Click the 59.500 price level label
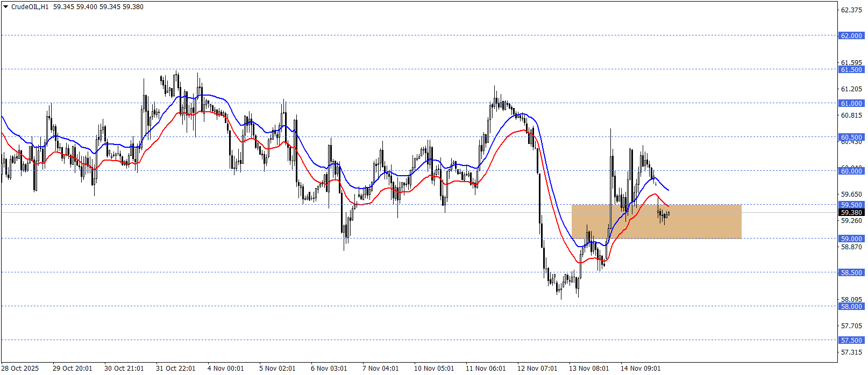Viewport: 868px width, 375px height. [851, 205]
